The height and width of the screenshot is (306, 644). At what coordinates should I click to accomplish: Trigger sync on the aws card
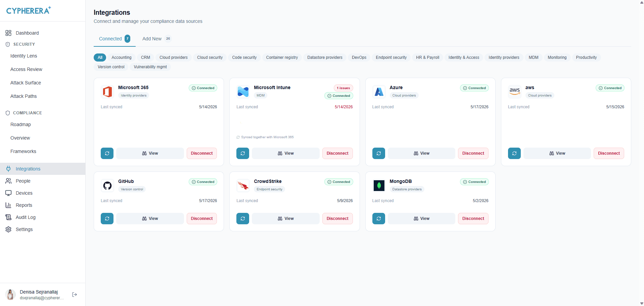point(514,153)
